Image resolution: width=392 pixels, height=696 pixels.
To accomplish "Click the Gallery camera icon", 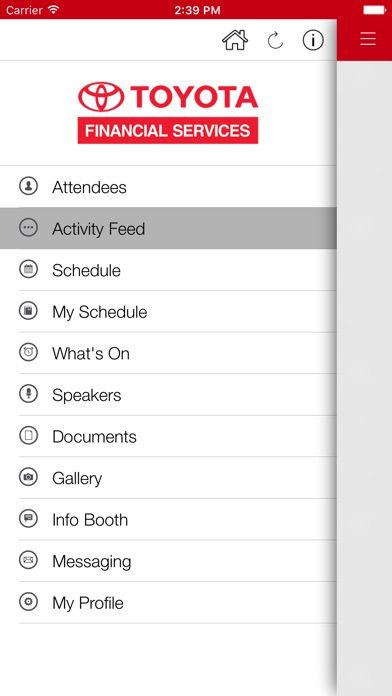I will (28, 477).
